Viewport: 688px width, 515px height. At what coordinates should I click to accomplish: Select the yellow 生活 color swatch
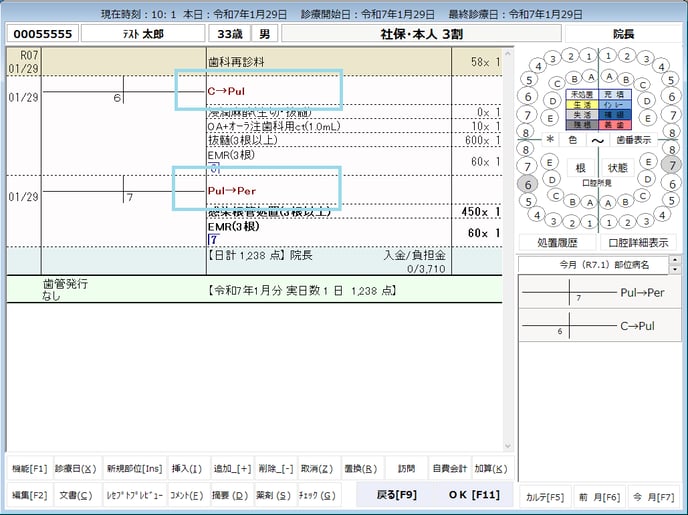580,104
